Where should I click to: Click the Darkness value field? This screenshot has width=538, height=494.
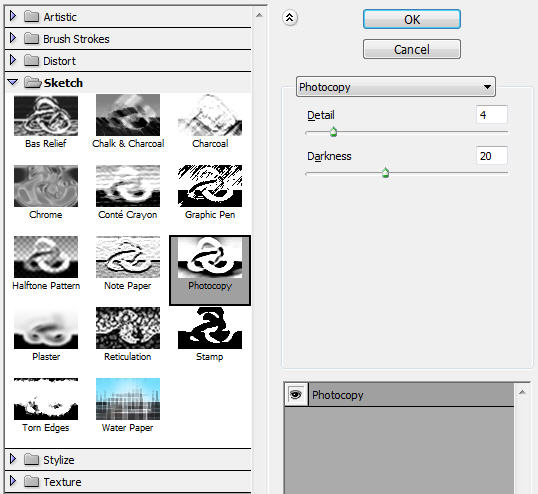[492, 156]
